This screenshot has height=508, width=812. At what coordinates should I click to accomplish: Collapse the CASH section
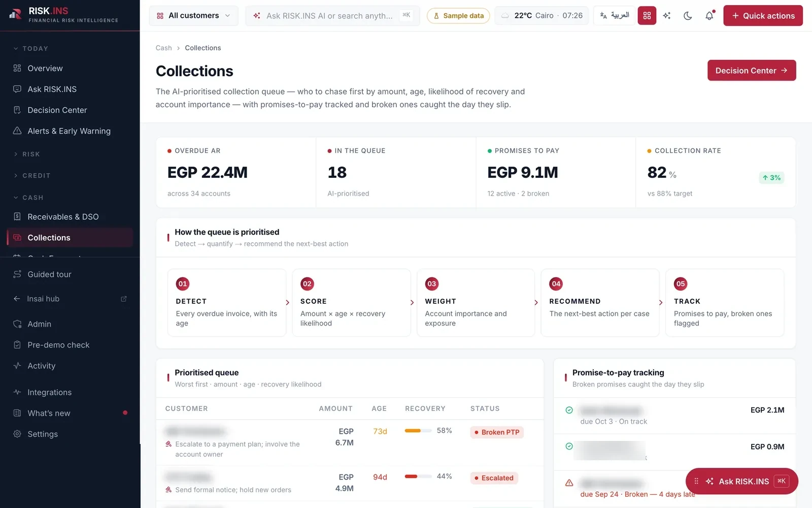(x=29, y=197)
